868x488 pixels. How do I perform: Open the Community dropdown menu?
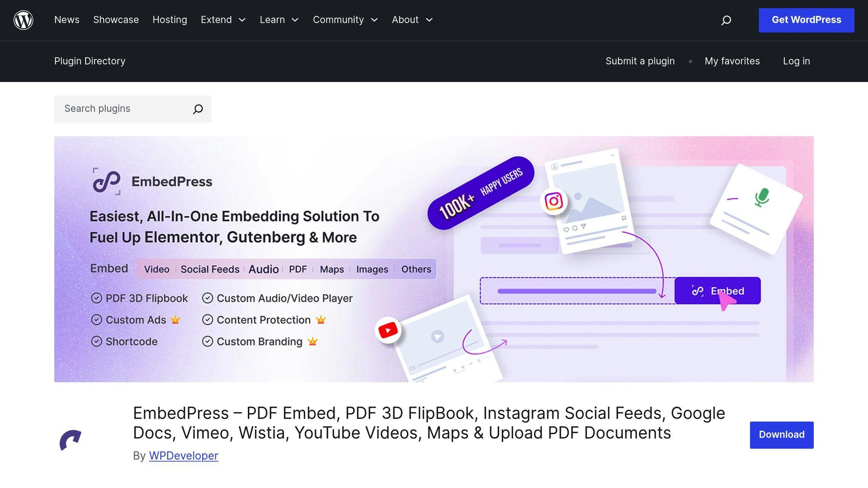(x=345, y=20)
